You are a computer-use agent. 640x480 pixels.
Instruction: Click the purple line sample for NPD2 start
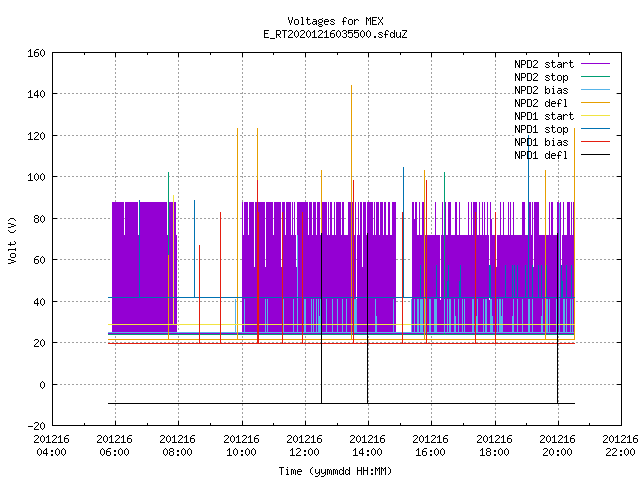[x=596, y=64]
